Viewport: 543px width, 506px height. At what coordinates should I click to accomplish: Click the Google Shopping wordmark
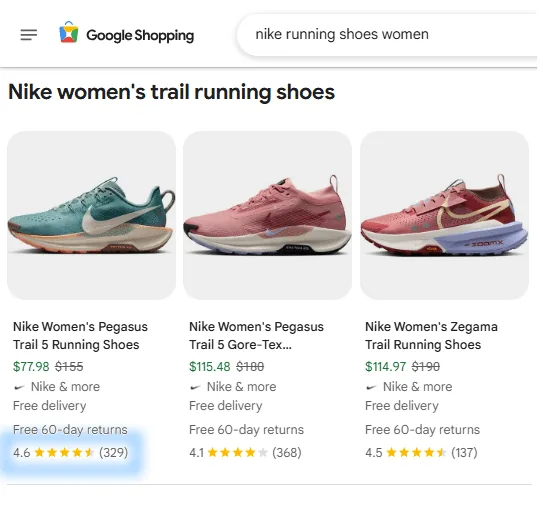pos(140,35)
